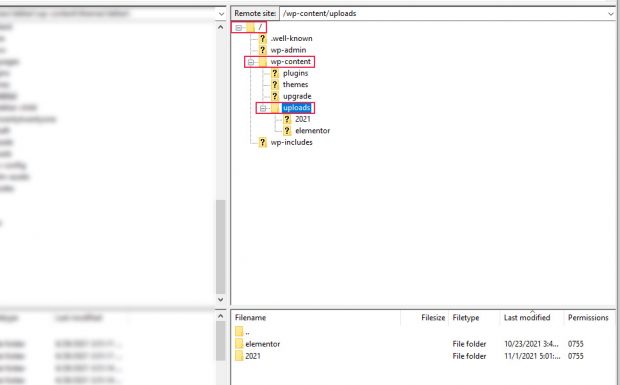Open the Remote site path dropdown
620x385 pixels.
(611, 13)
